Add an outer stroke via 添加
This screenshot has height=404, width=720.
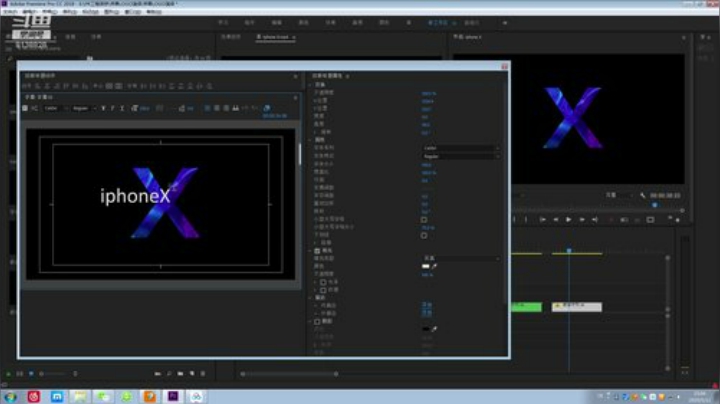427,313
